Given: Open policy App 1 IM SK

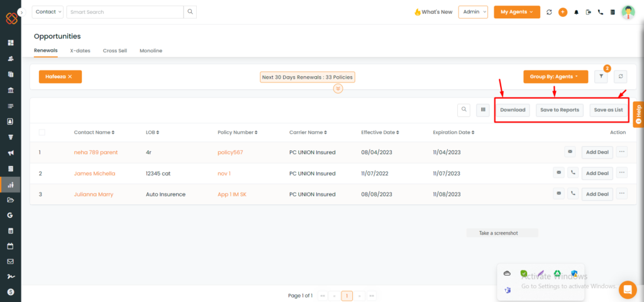Looking at the screenshot, I should (x=232, y=194).
